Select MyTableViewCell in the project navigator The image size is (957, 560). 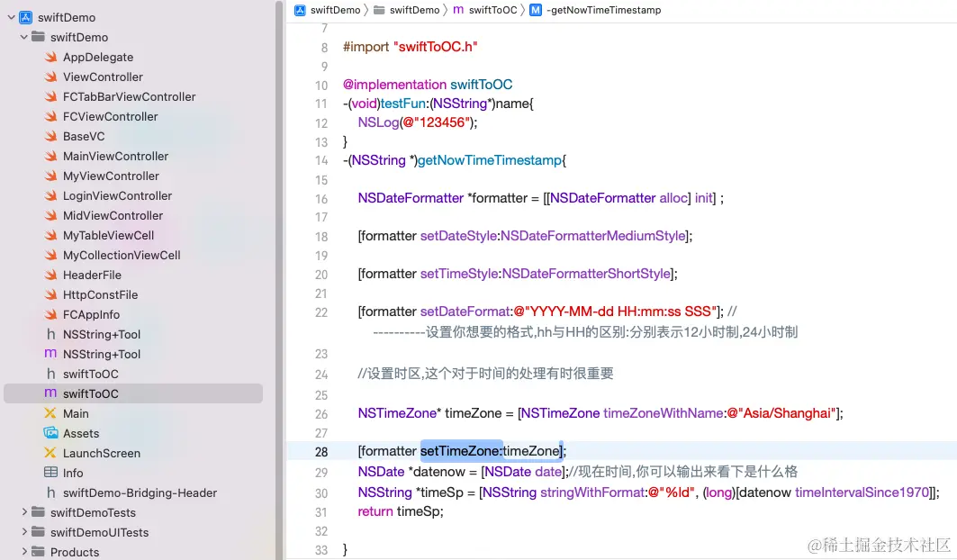pos(108,235)
